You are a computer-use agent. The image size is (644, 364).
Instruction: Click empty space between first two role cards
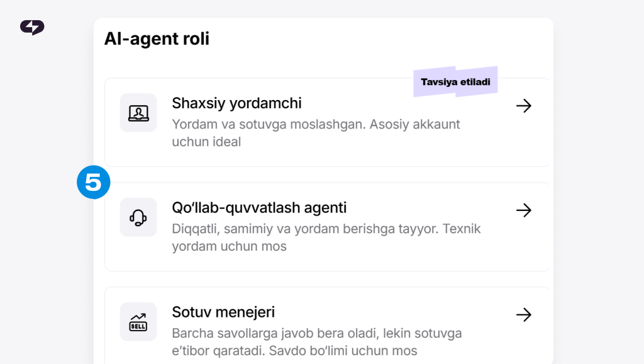326,174
